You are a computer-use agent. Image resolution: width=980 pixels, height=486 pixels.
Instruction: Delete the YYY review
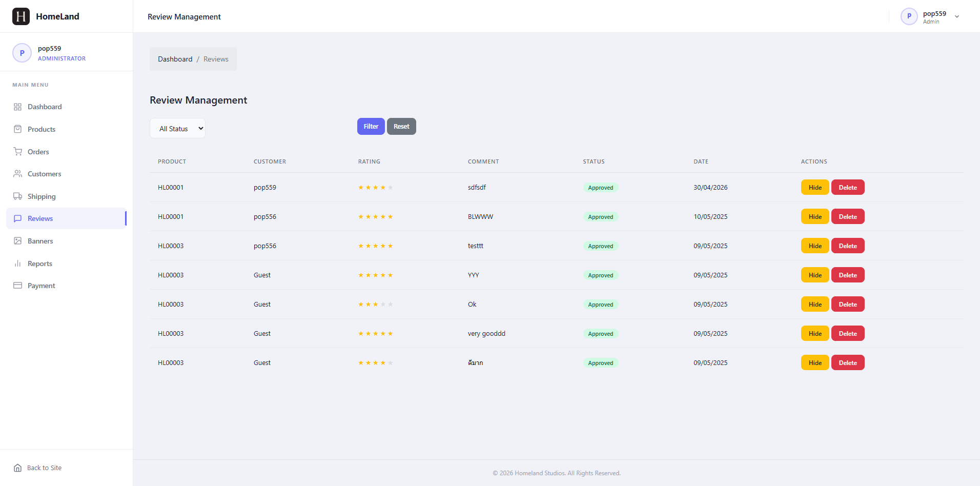(x=848, y=275)
